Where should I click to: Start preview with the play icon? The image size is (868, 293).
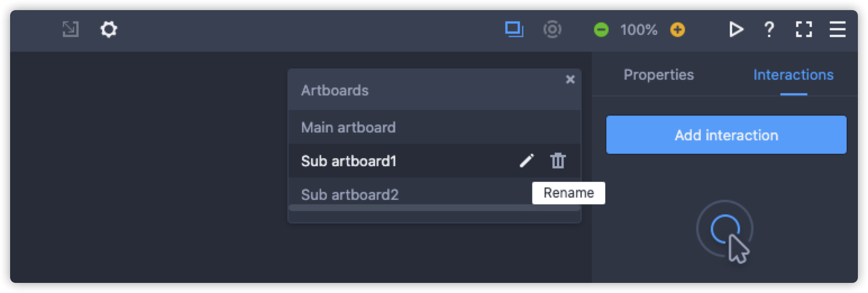point(736,29)
